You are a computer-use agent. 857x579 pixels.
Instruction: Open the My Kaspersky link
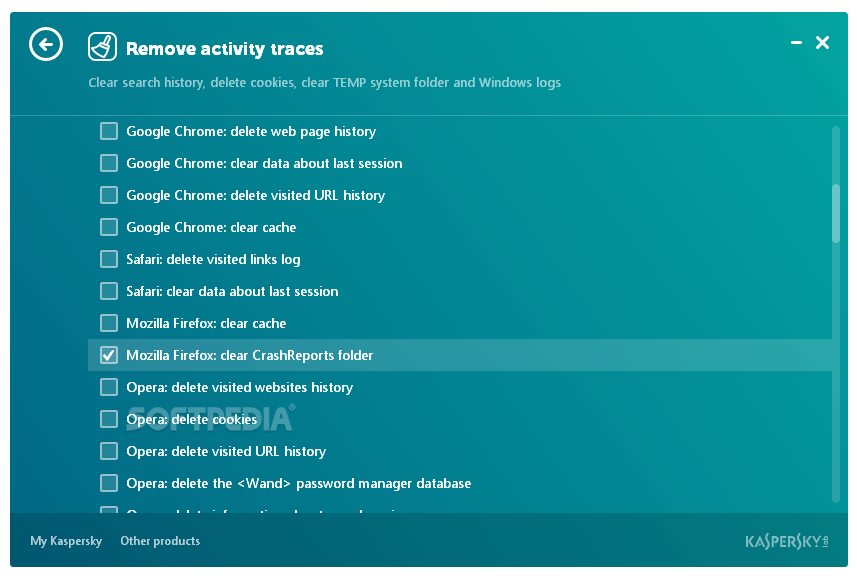(66, 541)
